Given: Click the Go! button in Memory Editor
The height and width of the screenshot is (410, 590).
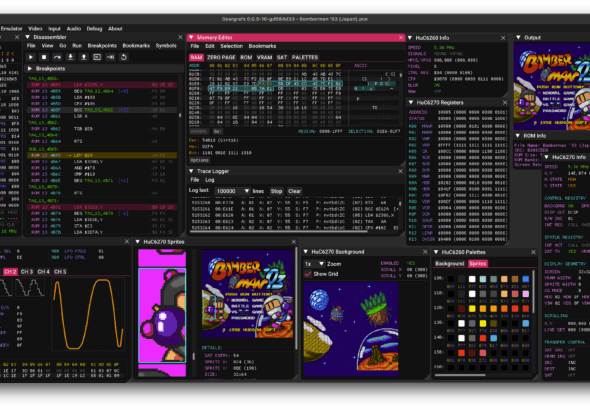Looking at the screenshot, I should (217, 131).
